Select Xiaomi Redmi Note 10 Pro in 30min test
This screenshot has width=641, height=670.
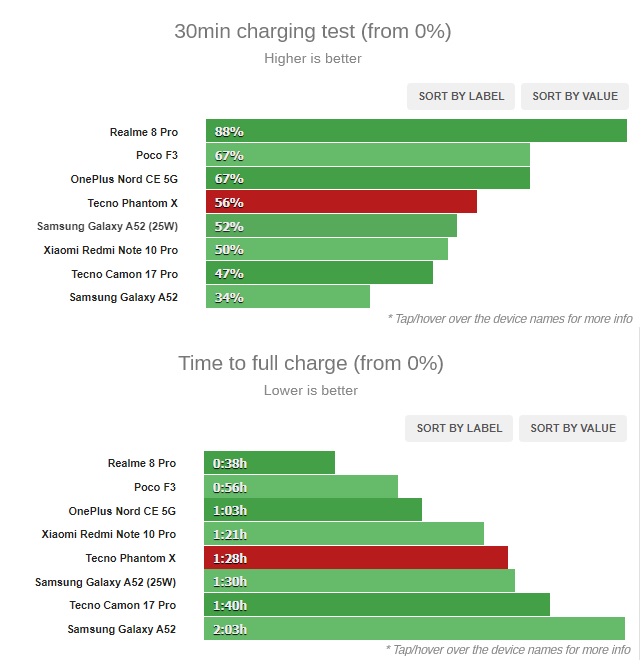tap(111, 250)
